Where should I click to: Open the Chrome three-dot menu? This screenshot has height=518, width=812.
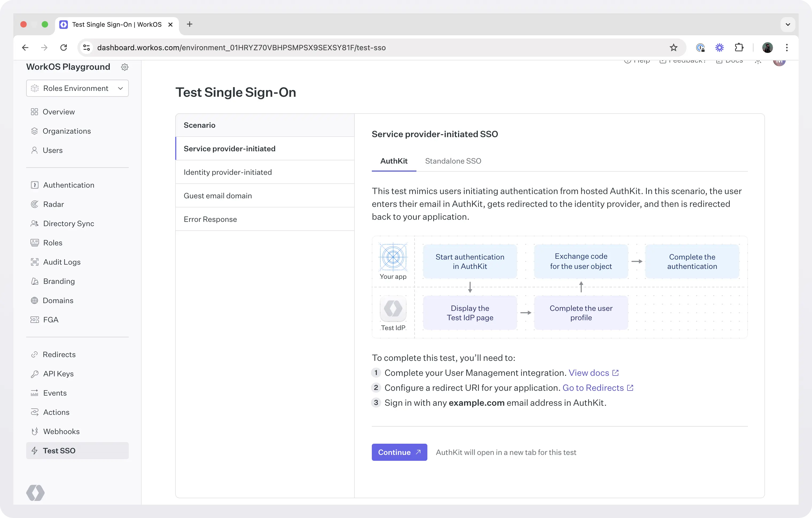point(787,48)
